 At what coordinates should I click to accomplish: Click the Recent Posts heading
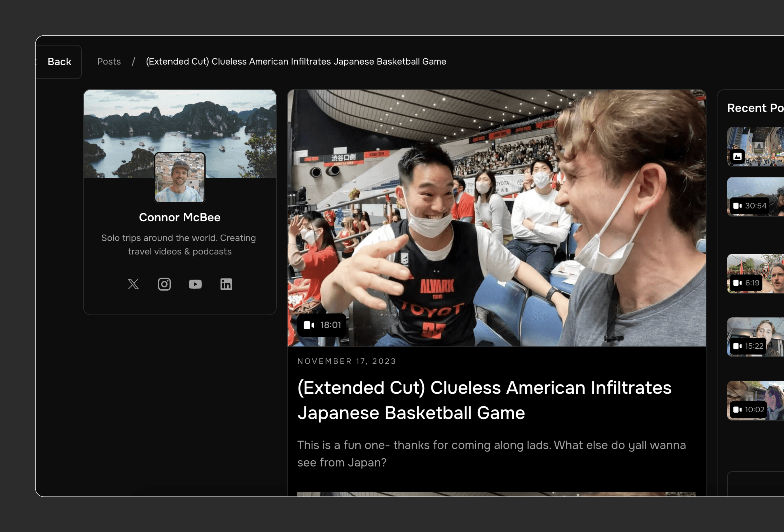(755, 108)
